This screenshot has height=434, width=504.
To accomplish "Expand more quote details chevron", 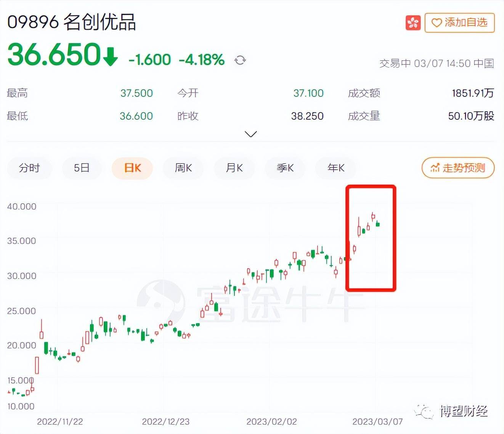I will click(x=251, y=134).
